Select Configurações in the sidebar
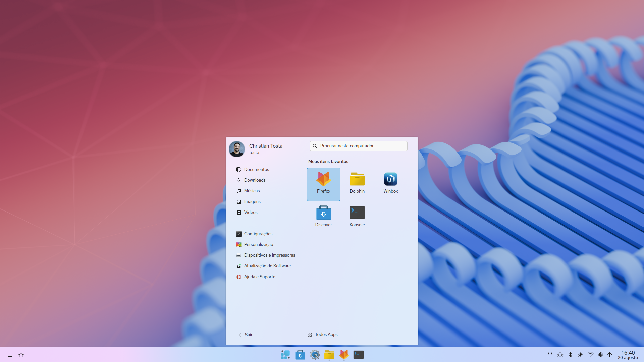 pos(258,234)
